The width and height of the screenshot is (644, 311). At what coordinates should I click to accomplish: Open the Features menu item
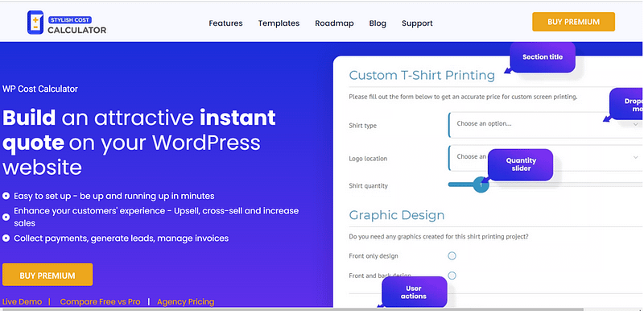(225, 23)
